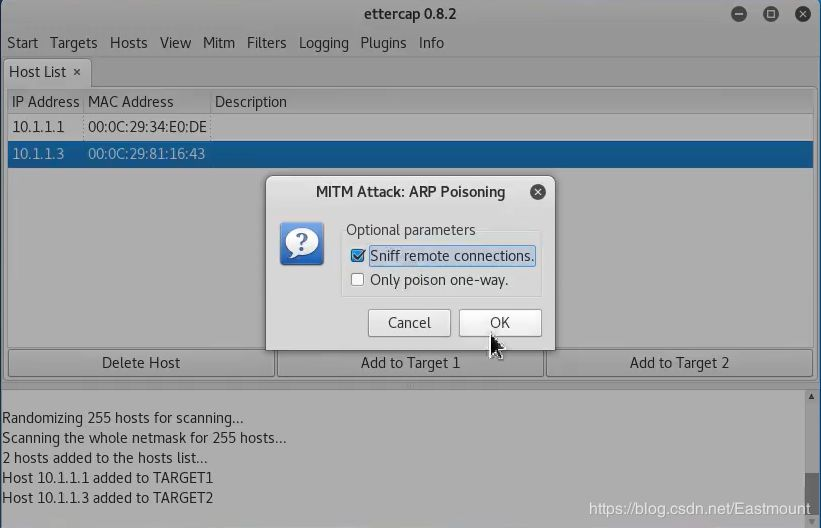
Task: Uncheck Sniff remote connections
Action: tap(358, 256)
